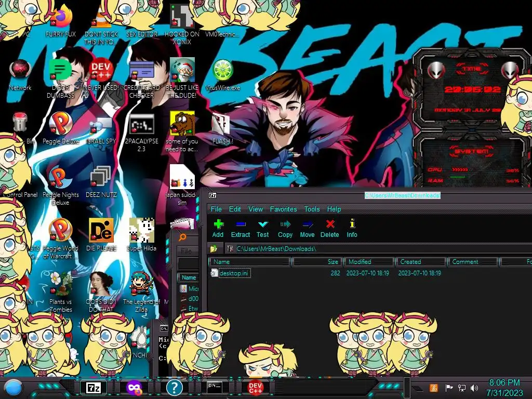Click the japan suicid sim desktop icon
Viewport: 532px width, 399px height.
click(x=182, y=185)
